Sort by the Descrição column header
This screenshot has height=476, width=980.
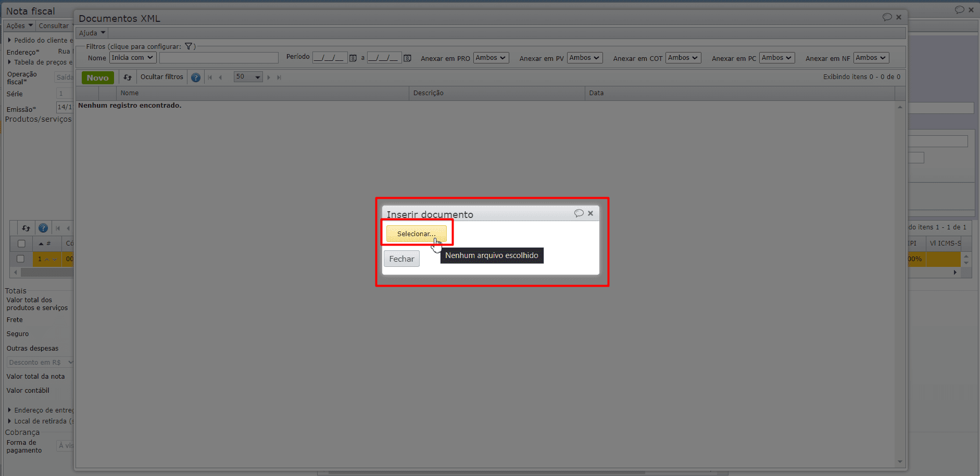pyautogui.click(x=497, y=93)
